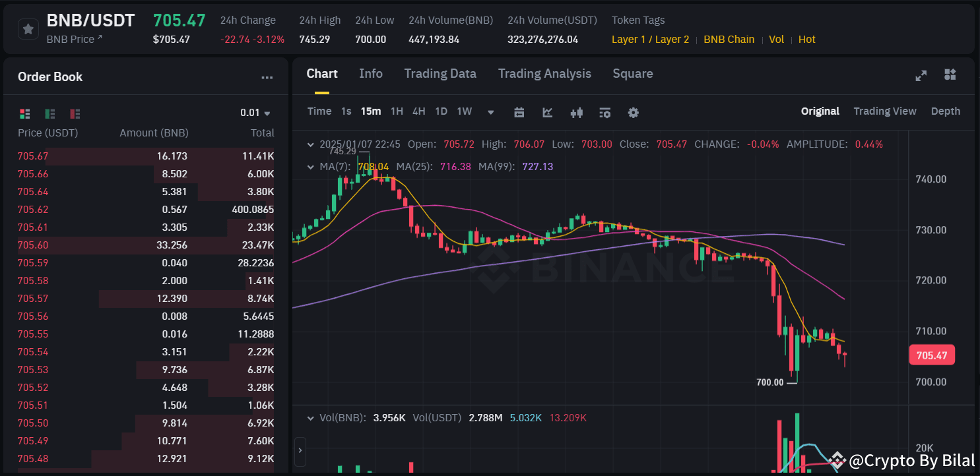Expand the side panel arrow beside volume pane
The width and height of the screenshot is (980, 476).
click(300, 450)
